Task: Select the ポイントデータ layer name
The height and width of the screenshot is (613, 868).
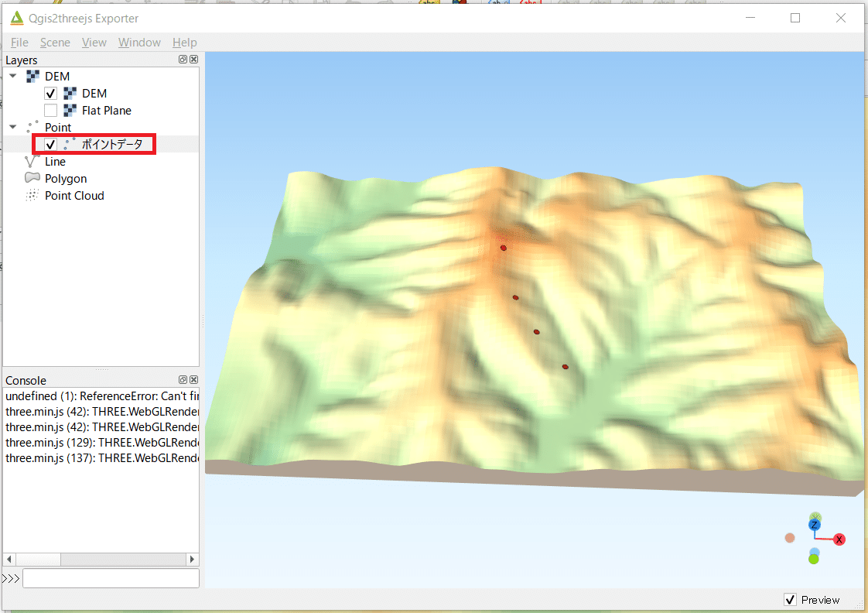Action: click(x=112, y=145)
